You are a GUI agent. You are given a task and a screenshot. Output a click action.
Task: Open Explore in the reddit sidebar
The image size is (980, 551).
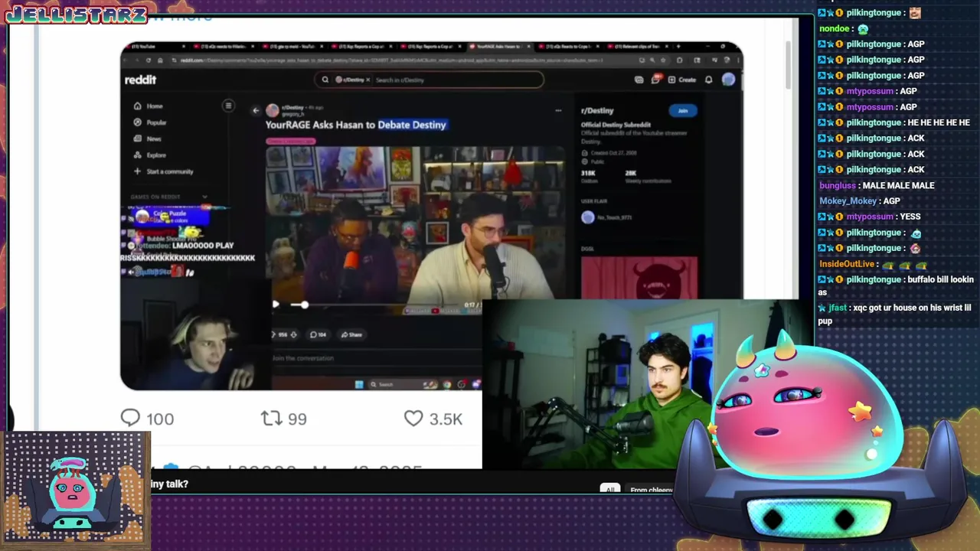click(151, 155)
